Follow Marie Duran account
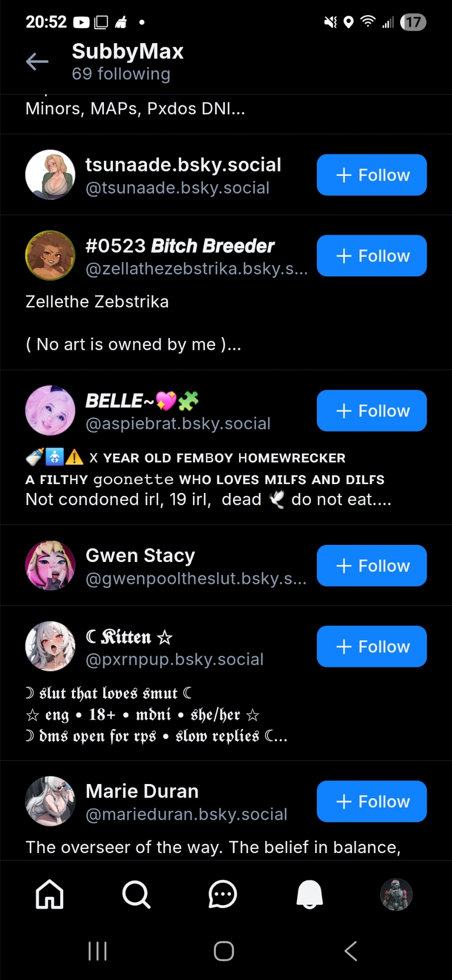Image resolution: width=452 pixels, height=980 pixels. pos(372,801)
